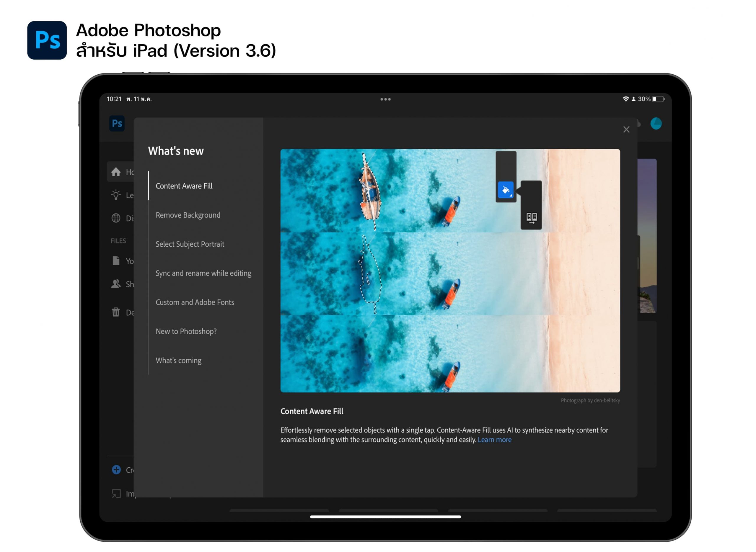Click the Learn lightbulb icon
Screen dimensions: 756x552
coord(116,195)
